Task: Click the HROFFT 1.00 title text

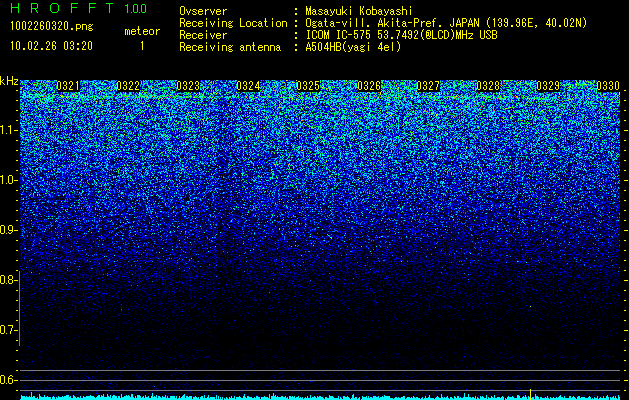Action: (x=79, y=8)
